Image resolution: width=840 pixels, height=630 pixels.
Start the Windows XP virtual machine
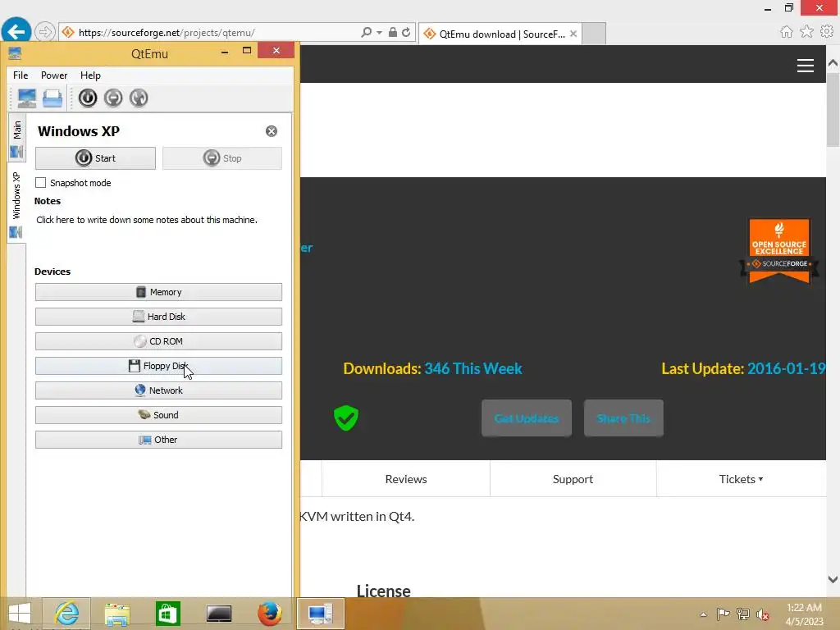pos(95,158)
